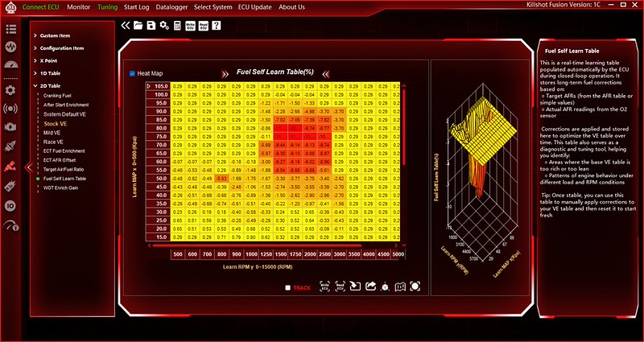Click Start Log in menu bar
Viewport: 644px width, 342px height.
coord(137,7)
